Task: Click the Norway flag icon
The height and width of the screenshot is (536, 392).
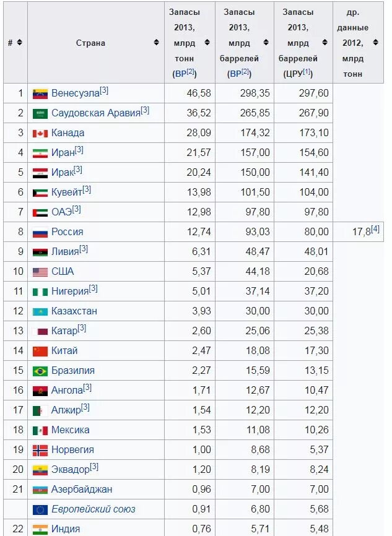Action: [x=40, y=451]
